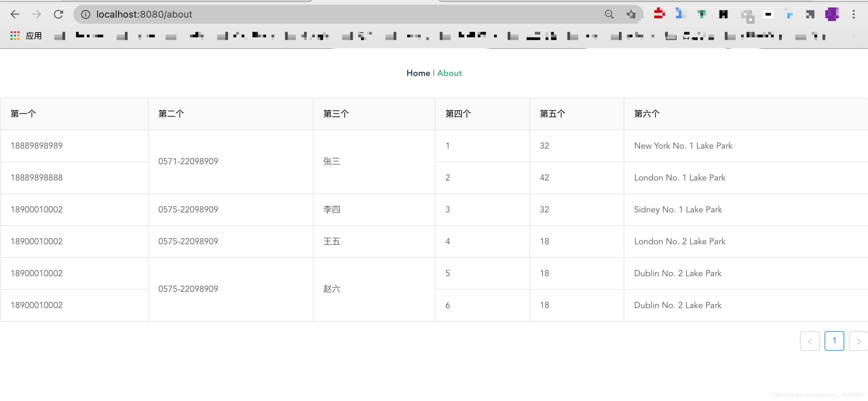Click the 第六个 column header
This screenshot has height=401, width=868.
[x=746, y=114]
